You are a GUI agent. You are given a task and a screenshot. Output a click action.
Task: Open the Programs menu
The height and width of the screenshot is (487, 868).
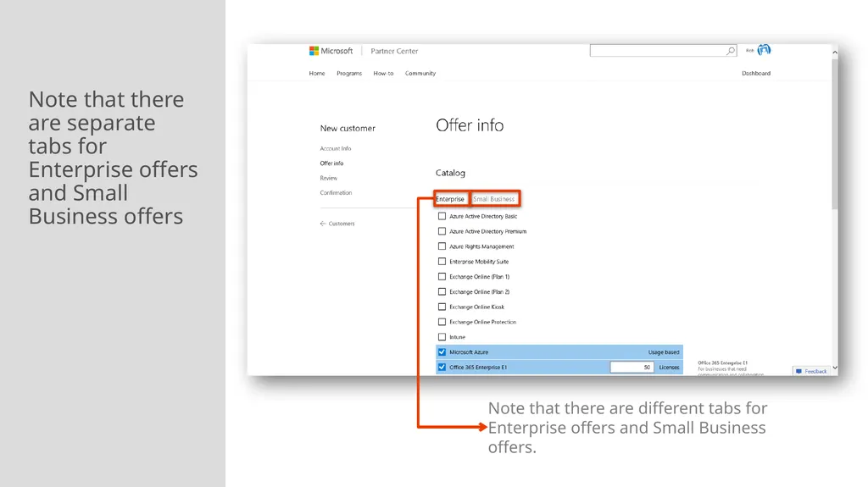(349, 73)
